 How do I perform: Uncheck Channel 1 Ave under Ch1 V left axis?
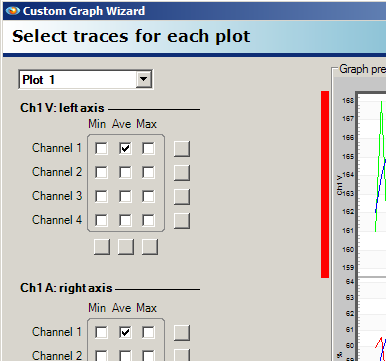coord(125,148)
